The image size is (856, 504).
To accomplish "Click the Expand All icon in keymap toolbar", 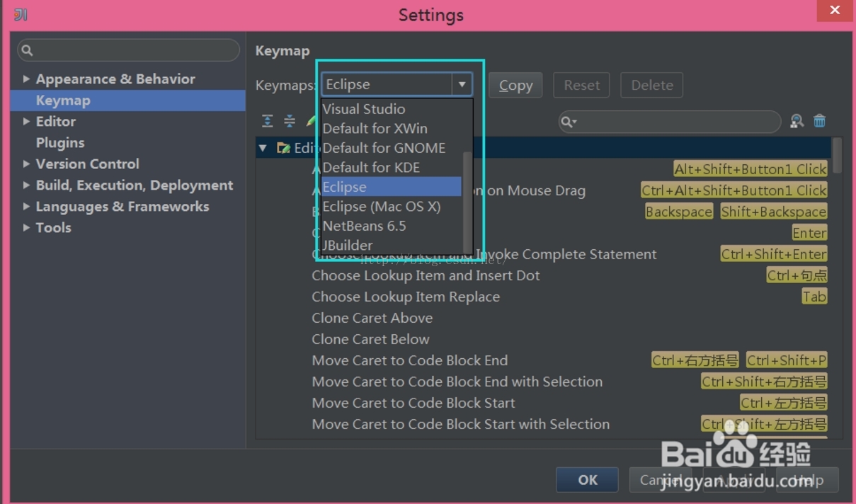I will tap(267, 121).
